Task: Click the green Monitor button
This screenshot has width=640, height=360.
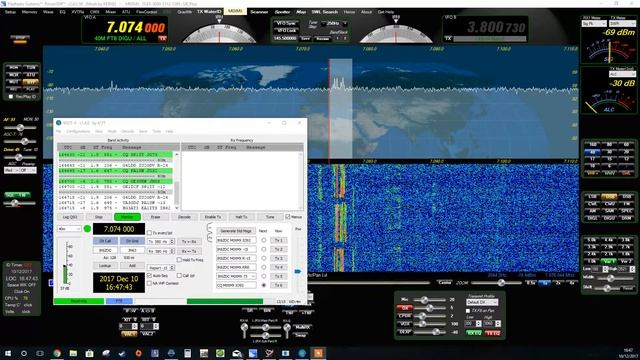Action: click(127, 217)
